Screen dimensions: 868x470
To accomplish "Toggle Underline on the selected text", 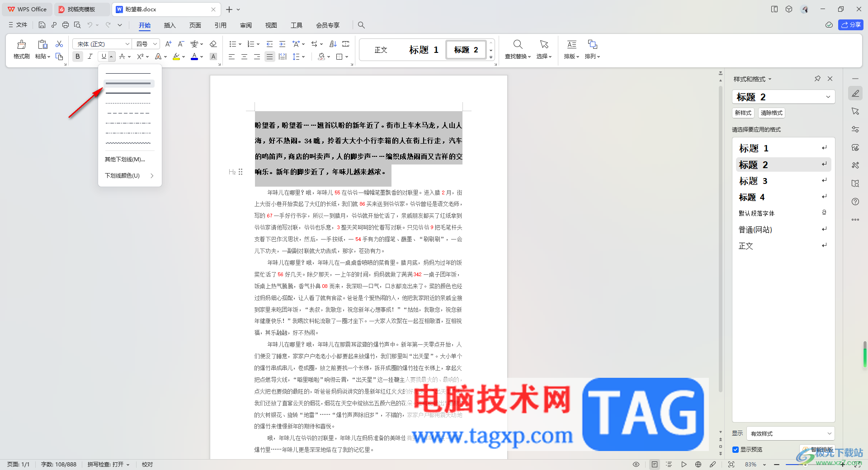I will click(104, 56).
